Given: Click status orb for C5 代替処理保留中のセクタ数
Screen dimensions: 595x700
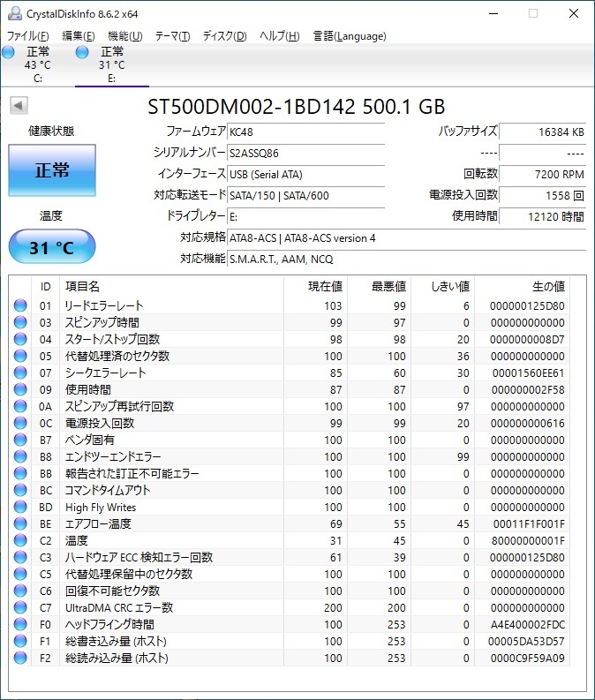Looking at the screenshot, I should point(20,574).
